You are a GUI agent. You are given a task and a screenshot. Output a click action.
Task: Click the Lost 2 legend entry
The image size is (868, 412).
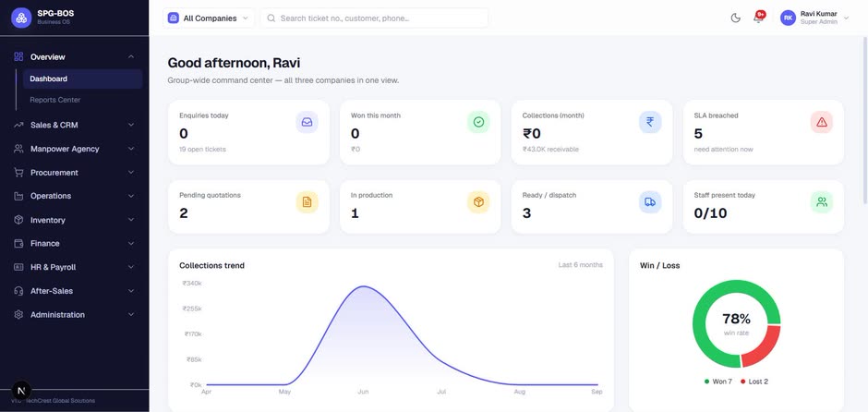coord(754,382)
